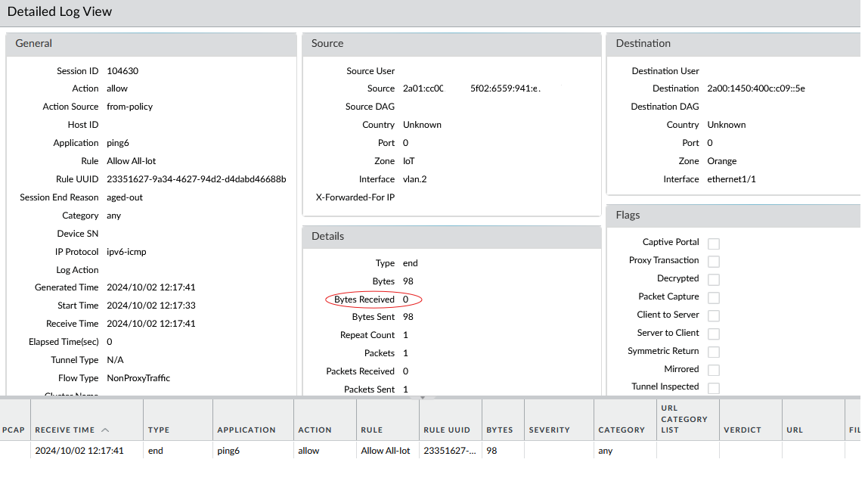Check the Tunnel Inspected box
The image size is (868, 478).
713,388
